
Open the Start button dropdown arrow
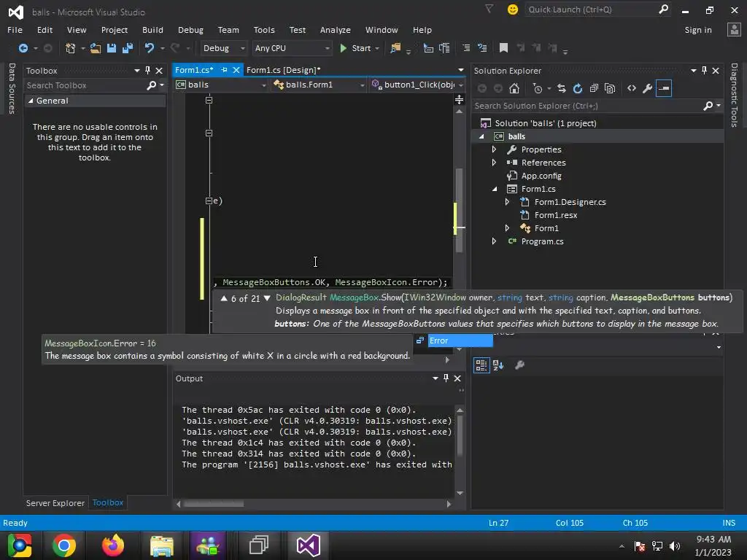377,48
